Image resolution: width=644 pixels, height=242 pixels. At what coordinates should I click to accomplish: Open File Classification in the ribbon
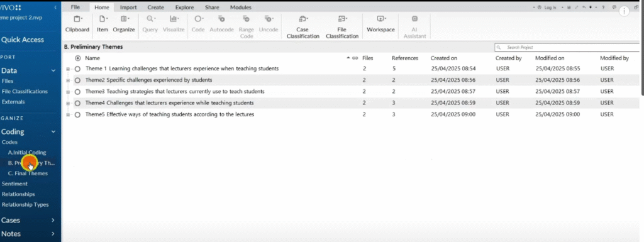[342, 26]
